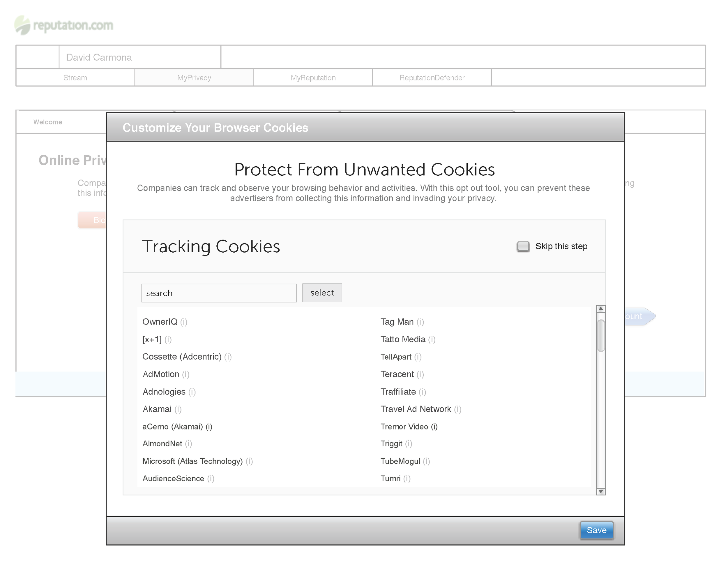Select the Traffiliate cookie entry

click(398, 392)
